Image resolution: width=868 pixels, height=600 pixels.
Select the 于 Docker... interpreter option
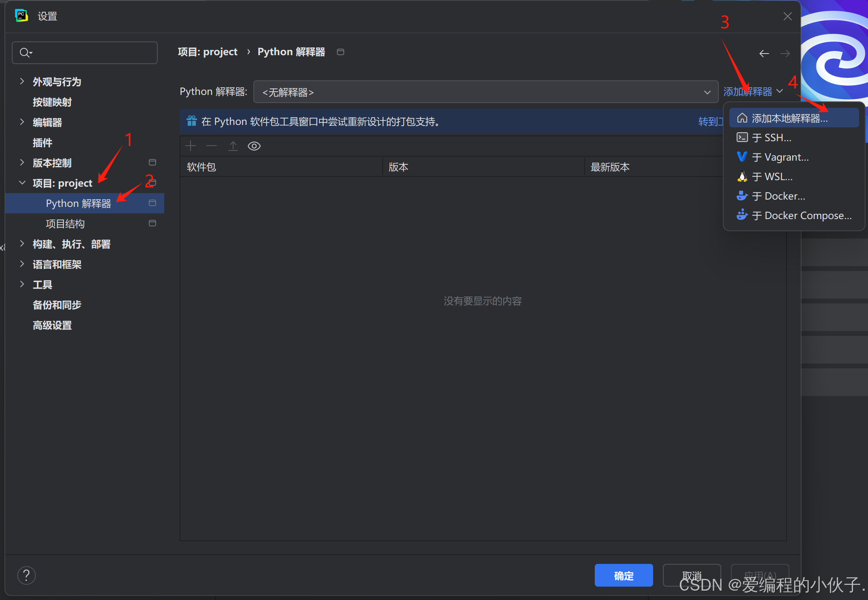[778, 196]
